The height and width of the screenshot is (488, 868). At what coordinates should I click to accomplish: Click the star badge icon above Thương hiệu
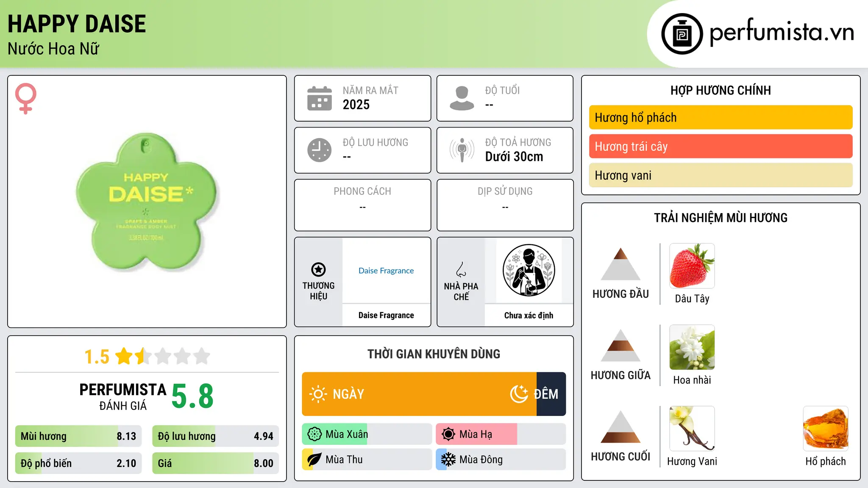tap(319, 269)
